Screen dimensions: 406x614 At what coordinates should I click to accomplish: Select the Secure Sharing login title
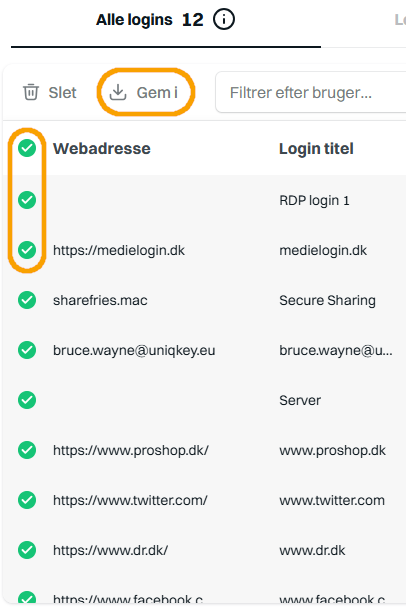327,301
